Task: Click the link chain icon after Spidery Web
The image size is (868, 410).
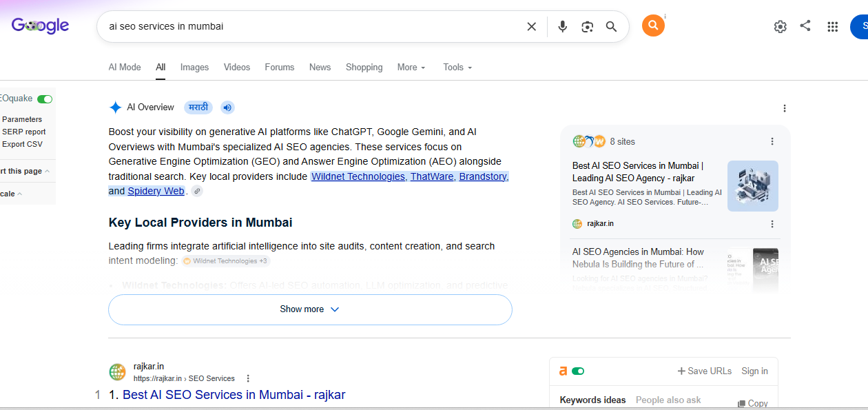Action: click(197, 191)
